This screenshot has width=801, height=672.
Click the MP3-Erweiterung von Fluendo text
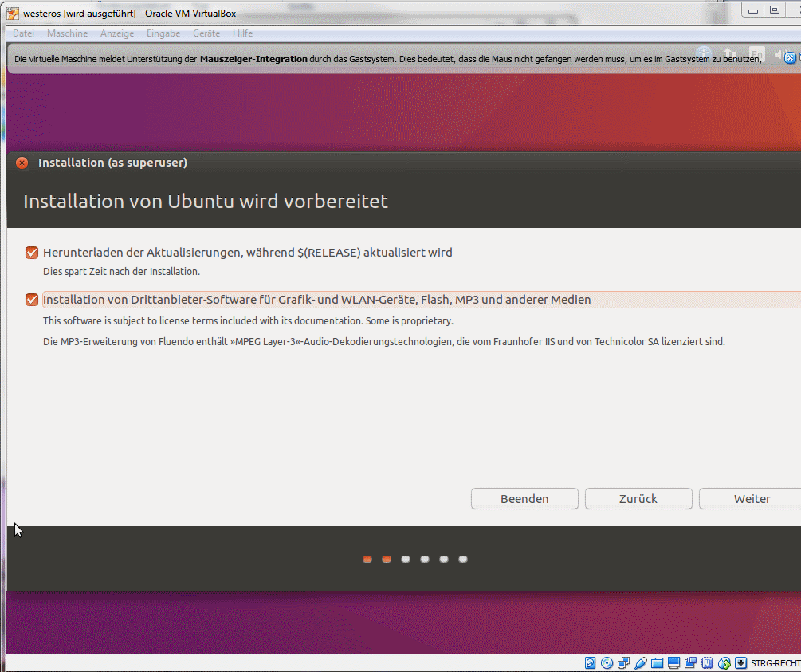coord(384,341)
